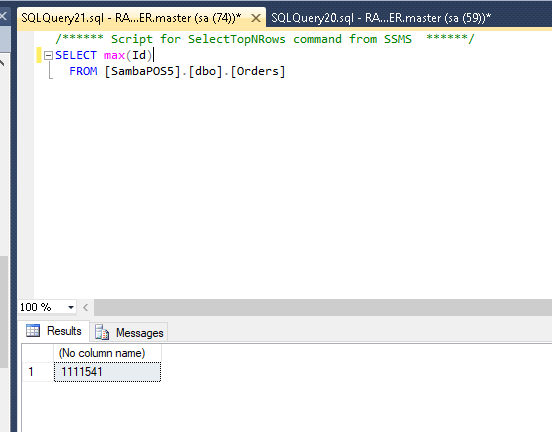Click the [Orders] table name in query
The height and width of the screenshot is (432, 552).
[x=257, y=71]
